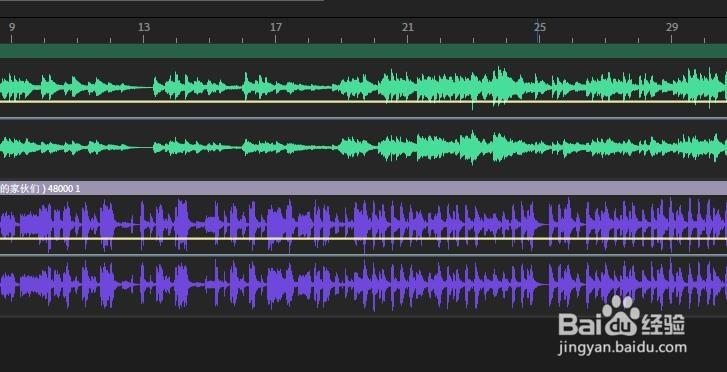Viewport: 727px width, 372px height.
Task: Click the purple clip's lower channel waveform
Action: 364,285
